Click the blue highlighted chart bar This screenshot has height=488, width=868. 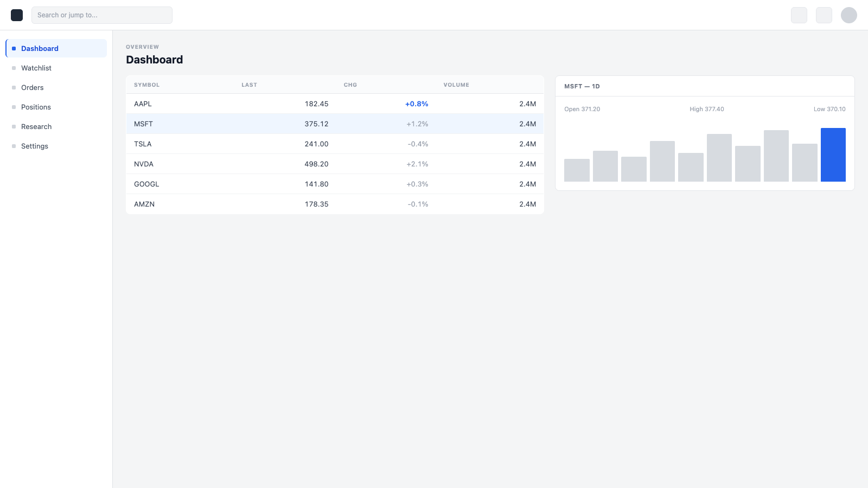point(833,155)
